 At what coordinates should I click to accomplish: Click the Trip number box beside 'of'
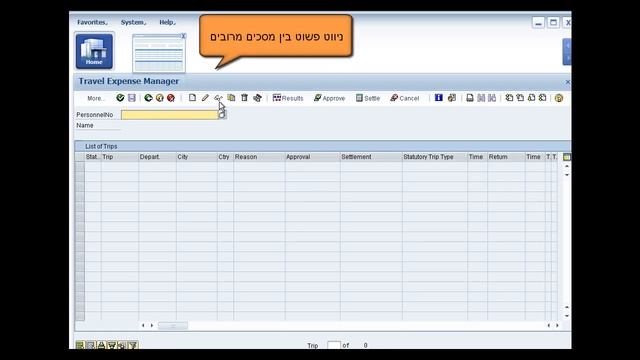click(334, 345)
